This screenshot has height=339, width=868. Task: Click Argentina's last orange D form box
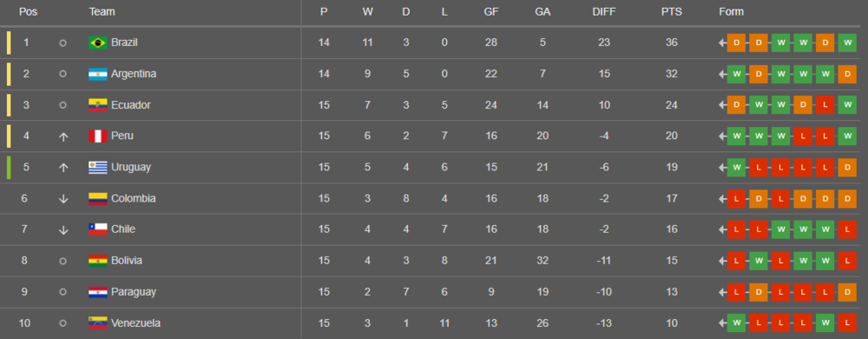[x=847, y=74]
